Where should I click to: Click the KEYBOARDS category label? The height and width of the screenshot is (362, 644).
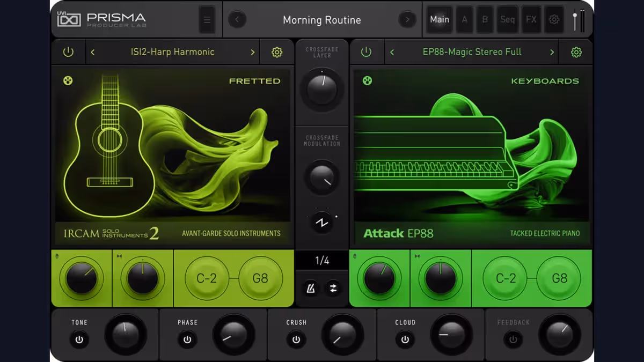tap(545, 81)
